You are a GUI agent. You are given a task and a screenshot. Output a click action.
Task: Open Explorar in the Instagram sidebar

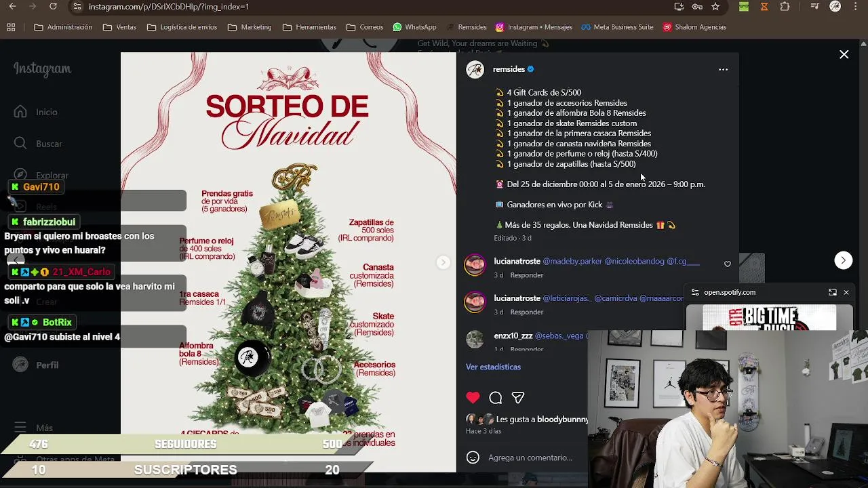[42, 175]
